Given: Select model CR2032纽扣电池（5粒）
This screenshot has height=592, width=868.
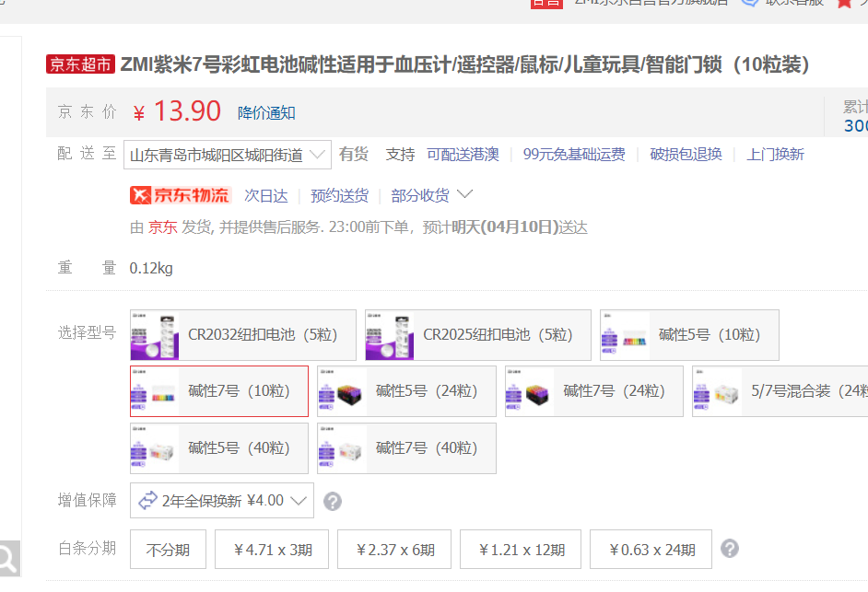Looking at the screenshot, I should [x=243, y=335].
